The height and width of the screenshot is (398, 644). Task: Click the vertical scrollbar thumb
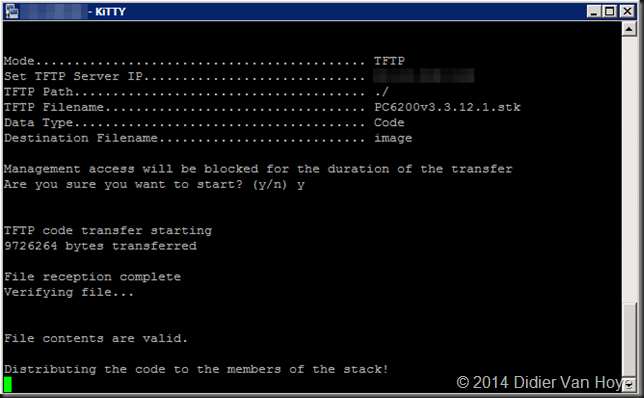(629, 340)
